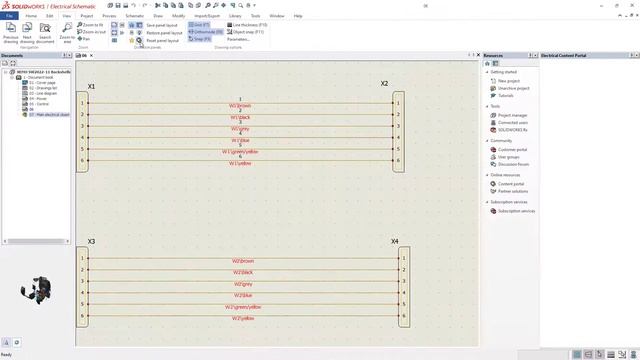The width and height of the screenshot is (640, 360).
Task: Redo action in title toolbar
Action: [x=144, y=5]
